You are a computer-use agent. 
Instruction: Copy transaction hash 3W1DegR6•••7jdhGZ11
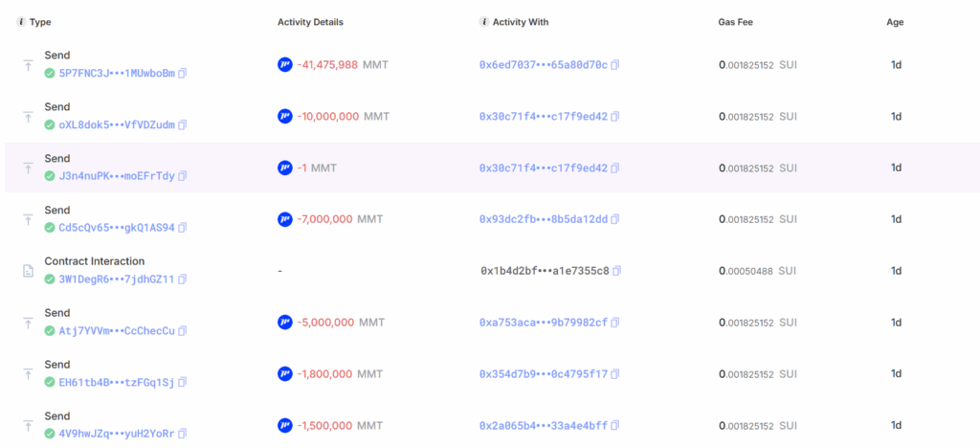click(183, 280)
